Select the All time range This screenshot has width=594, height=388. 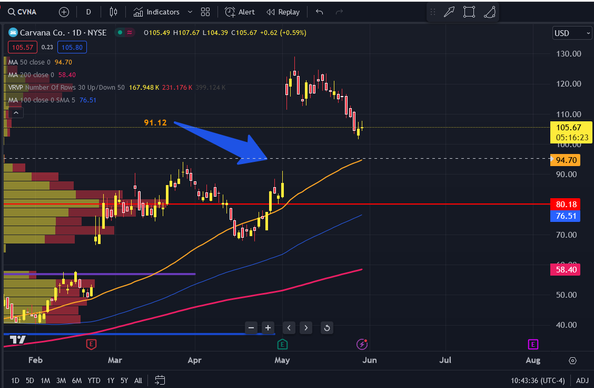tap(138, 380)
